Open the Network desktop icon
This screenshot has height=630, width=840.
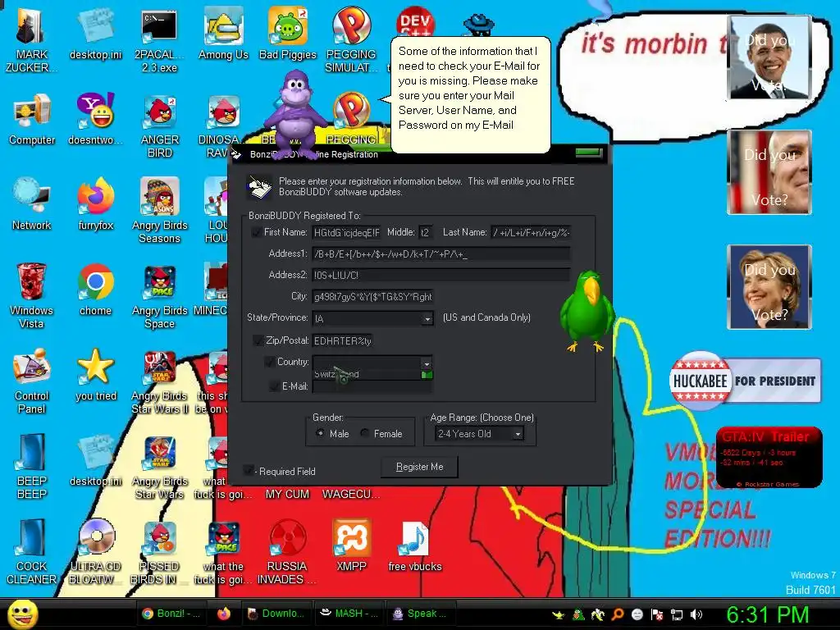tap(32, 204)
